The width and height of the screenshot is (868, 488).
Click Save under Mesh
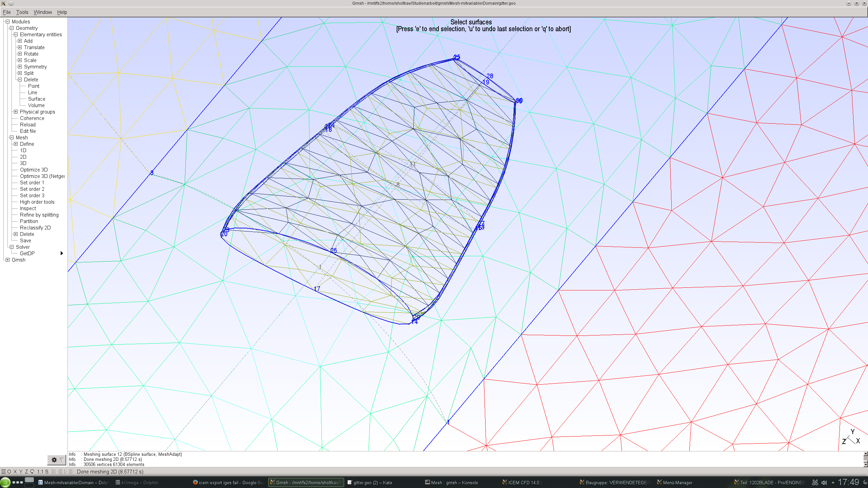click(25, 241)
